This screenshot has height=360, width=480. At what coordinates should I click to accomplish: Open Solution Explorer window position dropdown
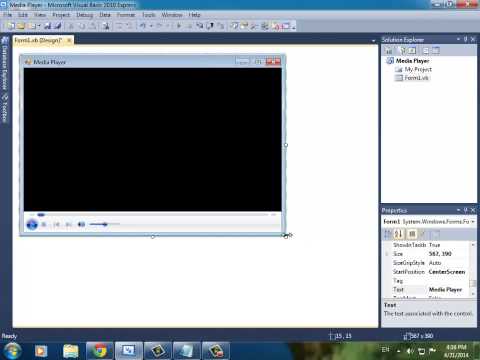[459, 39]
